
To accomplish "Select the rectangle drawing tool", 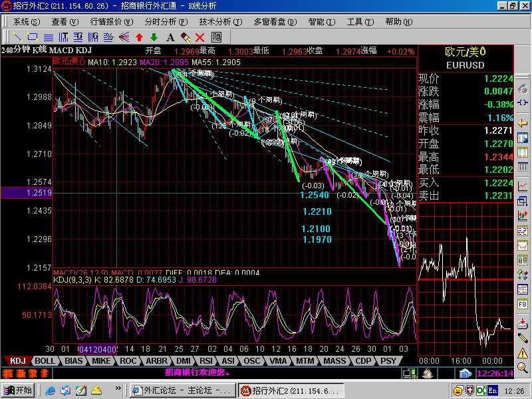I will pyautogui.click(x=33, y=37).
